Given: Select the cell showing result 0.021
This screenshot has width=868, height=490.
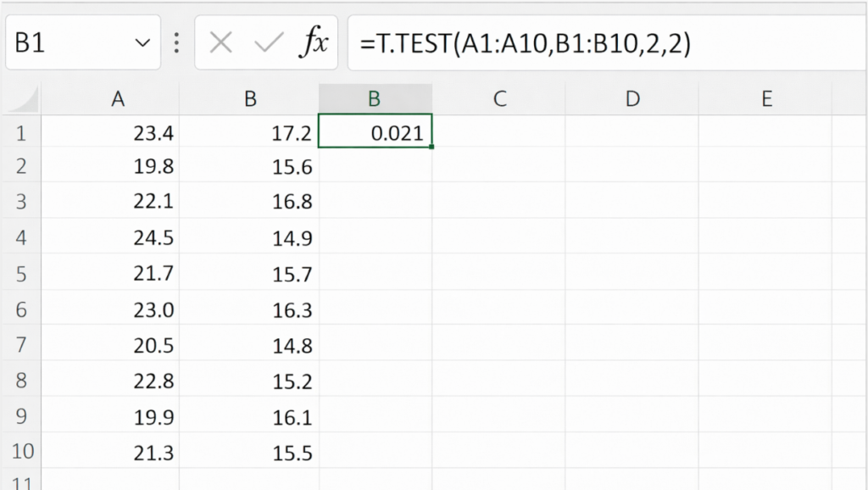Looking at the screenshot, I should coord(376,132).
